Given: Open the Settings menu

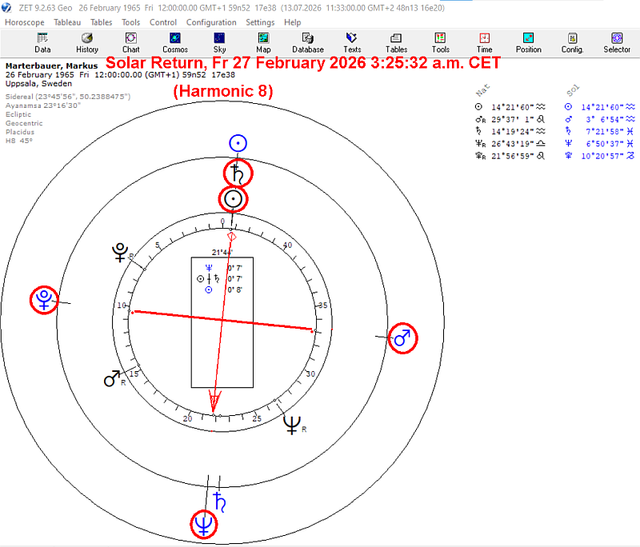Looking at the screenshot, I should click(x=260, y=22).
